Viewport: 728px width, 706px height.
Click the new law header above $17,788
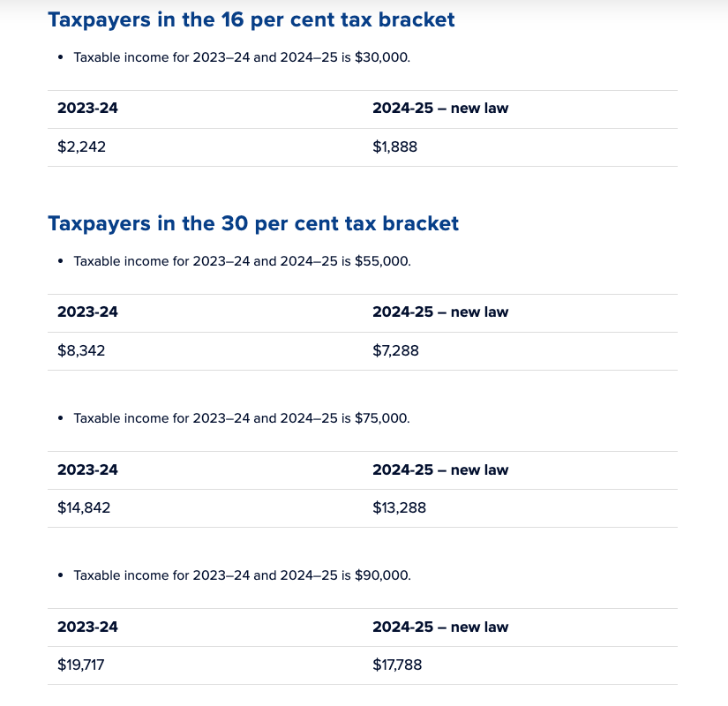pyautogui.click(x=440, y=627)
